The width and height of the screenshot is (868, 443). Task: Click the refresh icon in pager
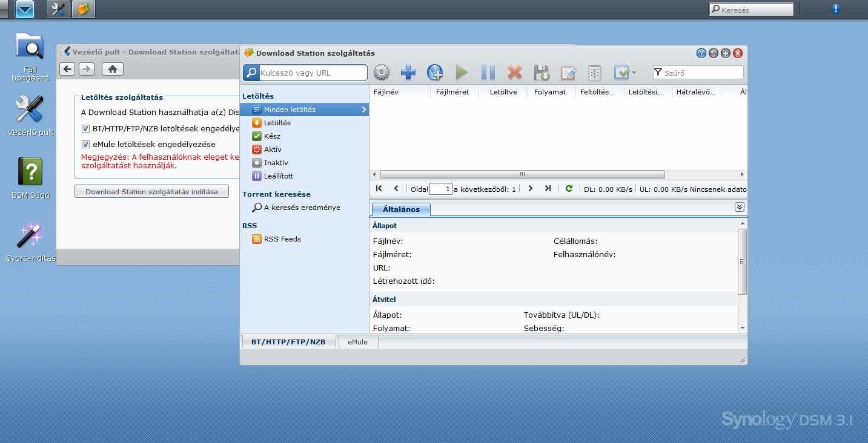pos(569,189)
